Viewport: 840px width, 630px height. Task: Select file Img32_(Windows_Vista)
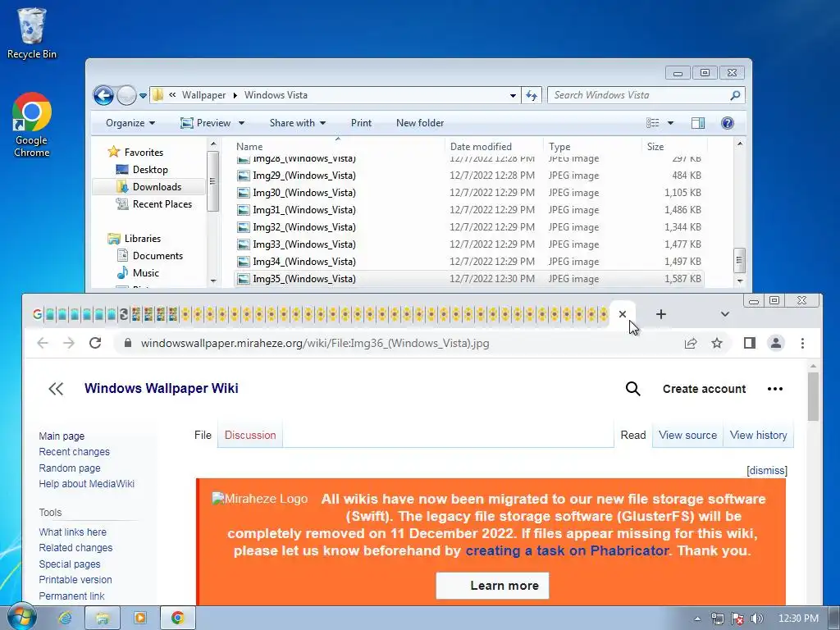(x=468, y=227)
